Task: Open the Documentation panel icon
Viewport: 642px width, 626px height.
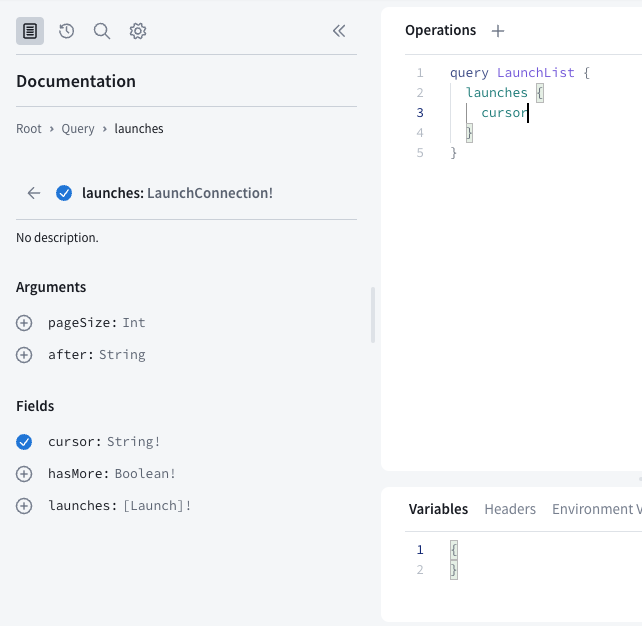Action: click(x=30, y=31)
